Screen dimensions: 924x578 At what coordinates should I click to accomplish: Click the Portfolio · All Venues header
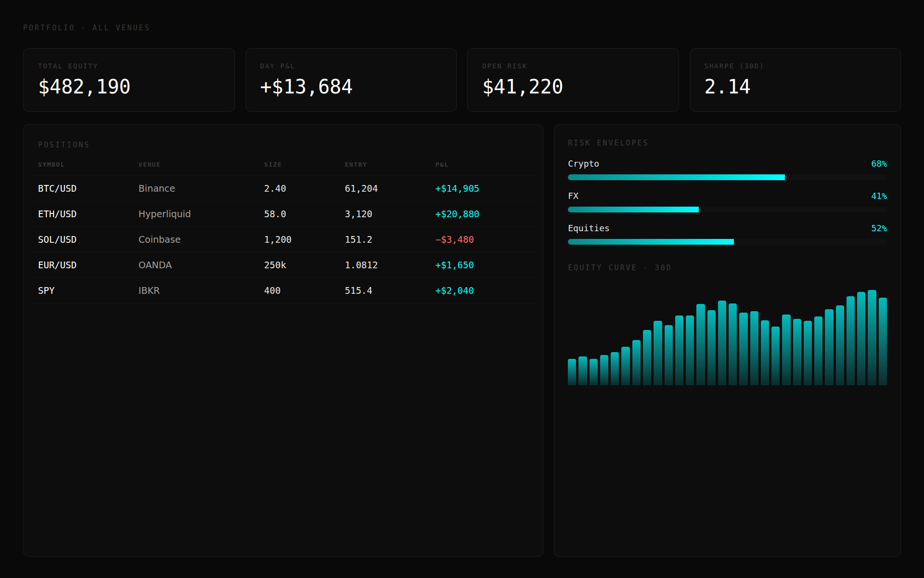pyautogui.click(x=87, y=28)
